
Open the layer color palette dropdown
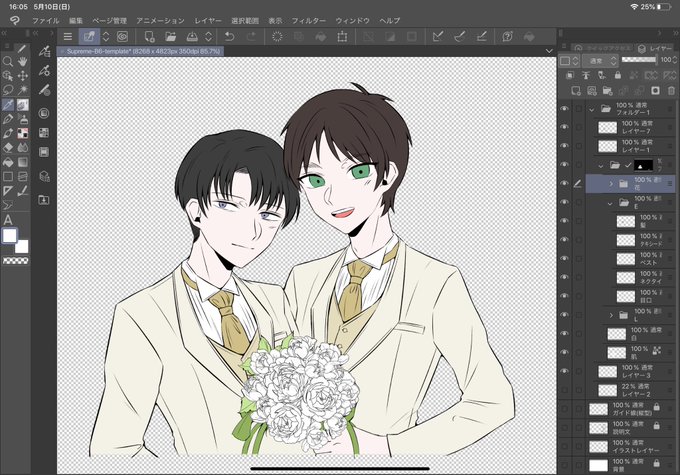tap(569, 61)
